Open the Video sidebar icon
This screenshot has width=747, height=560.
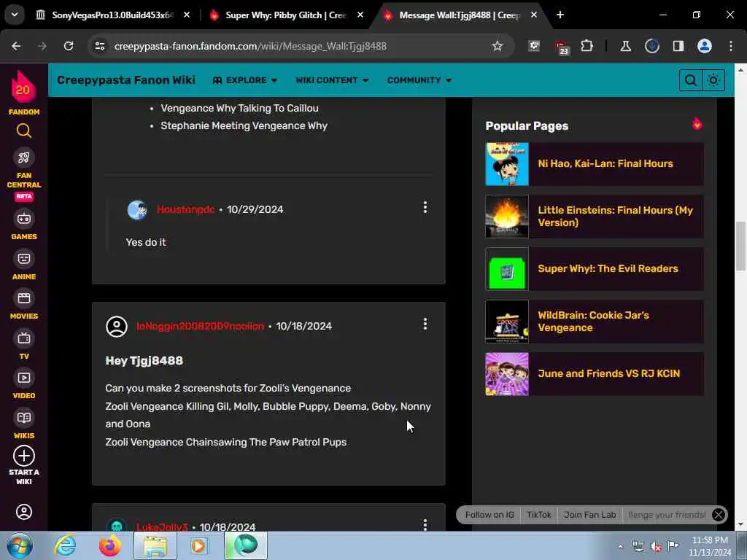click(24, 378)
